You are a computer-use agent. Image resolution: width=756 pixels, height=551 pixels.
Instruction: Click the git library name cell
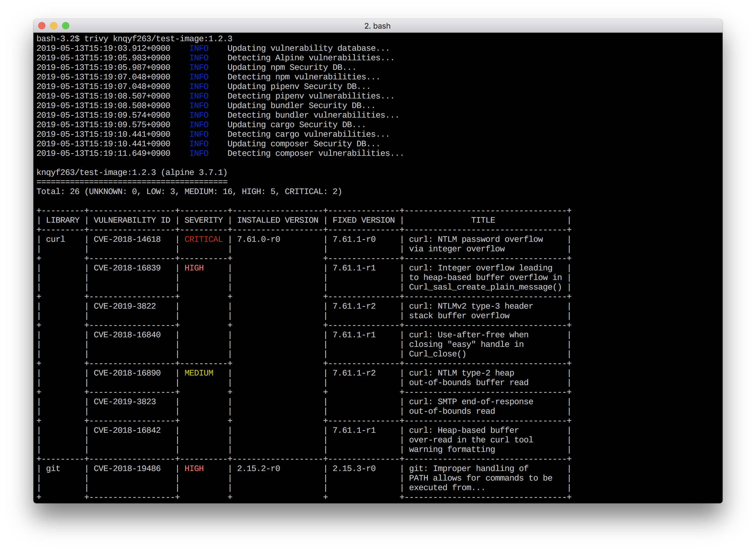point(53,468)
